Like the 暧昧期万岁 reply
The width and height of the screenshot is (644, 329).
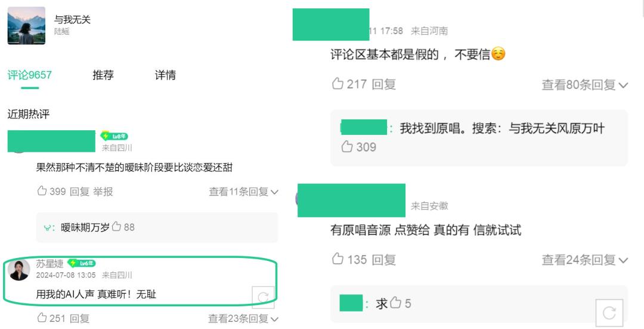tap(117, 227)
